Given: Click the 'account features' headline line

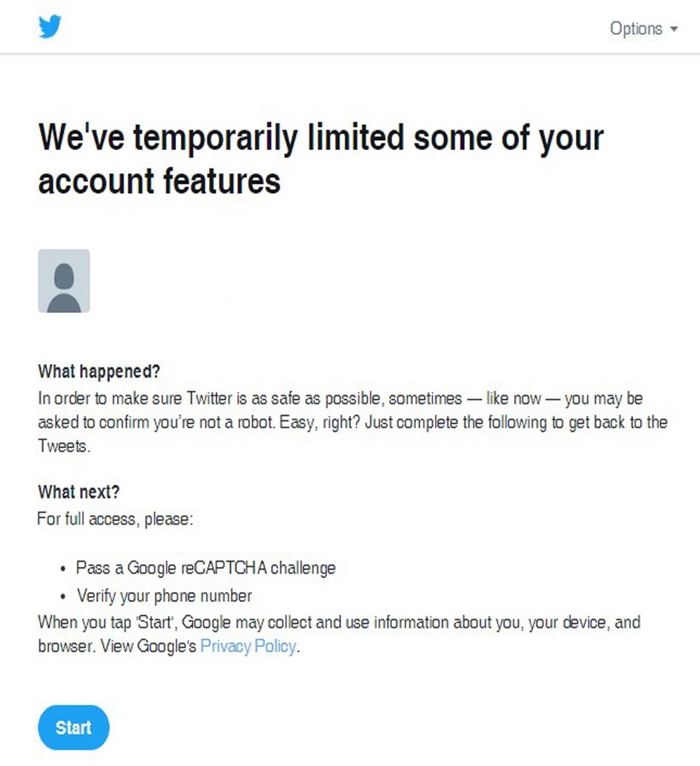Looking at the screenshot, I should [x=159, y=181].
